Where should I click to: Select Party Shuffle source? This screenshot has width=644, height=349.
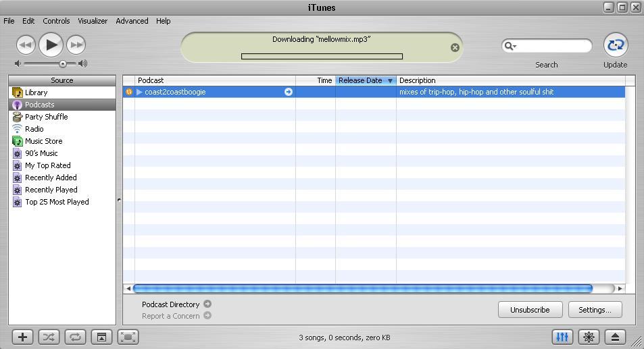pos(62,117)
